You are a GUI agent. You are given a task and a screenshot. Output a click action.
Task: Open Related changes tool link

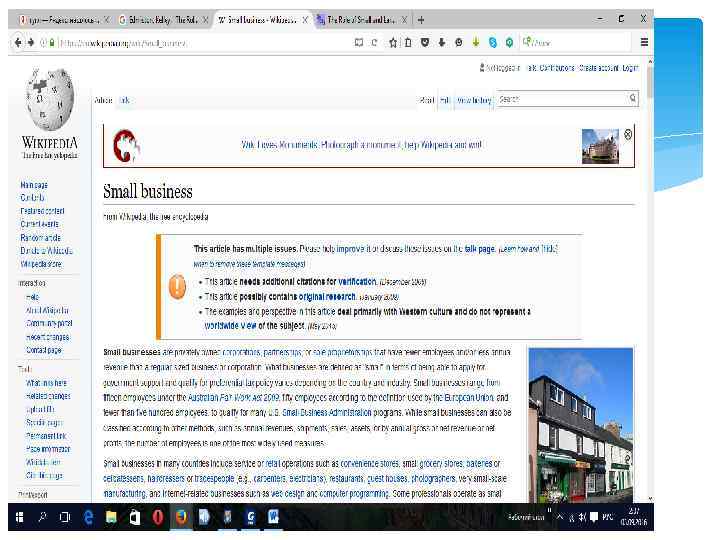(48, 396)
